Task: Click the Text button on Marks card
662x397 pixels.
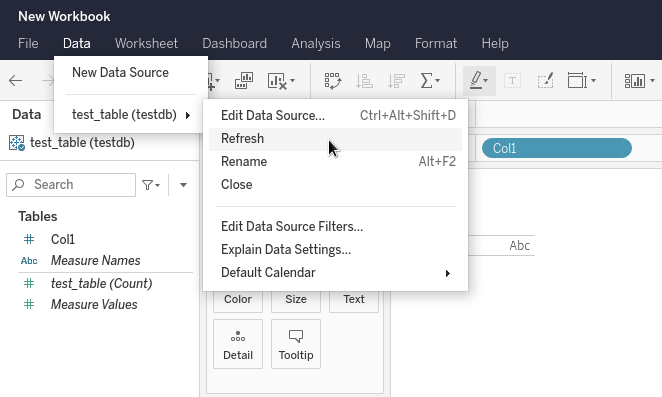Action: pyautogui.click(x=354, y=299)
